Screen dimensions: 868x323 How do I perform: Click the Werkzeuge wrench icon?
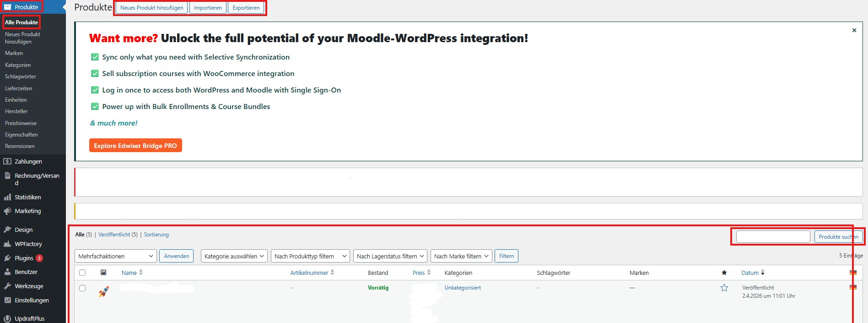tap(7, 286)
